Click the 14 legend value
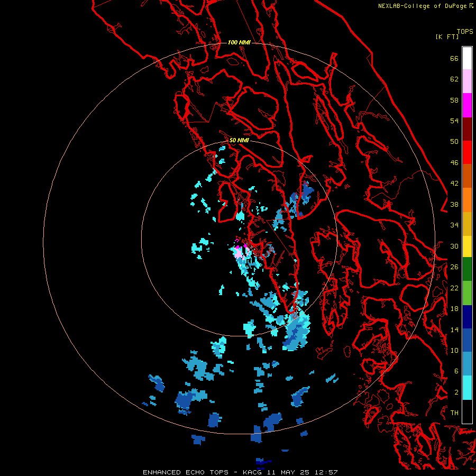This screenshot has width=476, height=476. pyautogui.click(x=454, y=329)
